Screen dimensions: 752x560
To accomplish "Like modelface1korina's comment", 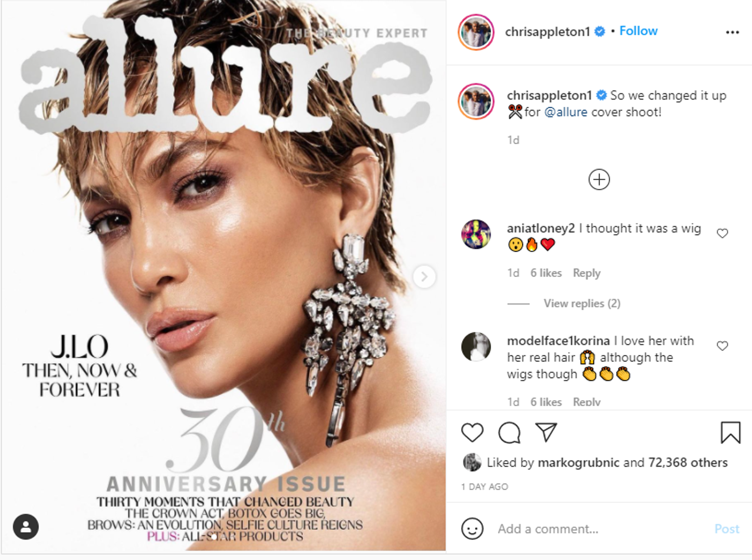I will click(722, 346).
